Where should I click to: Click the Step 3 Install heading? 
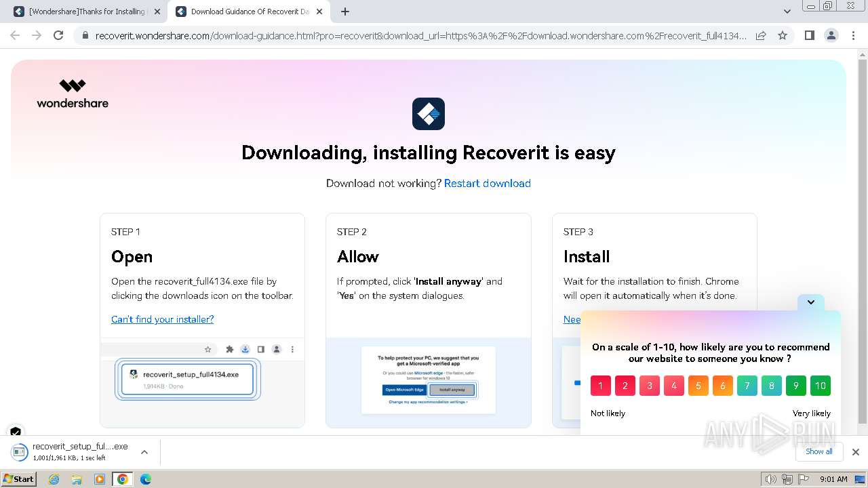coord(587,257)
